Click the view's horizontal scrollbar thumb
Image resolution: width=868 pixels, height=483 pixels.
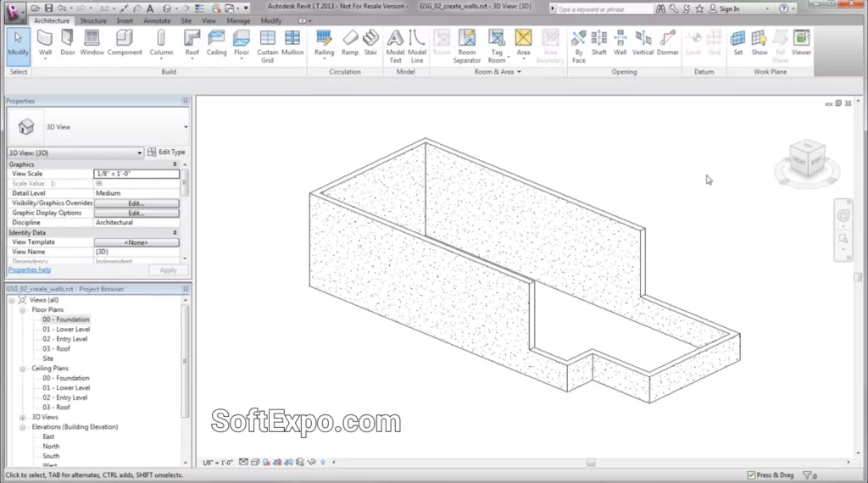591,463
